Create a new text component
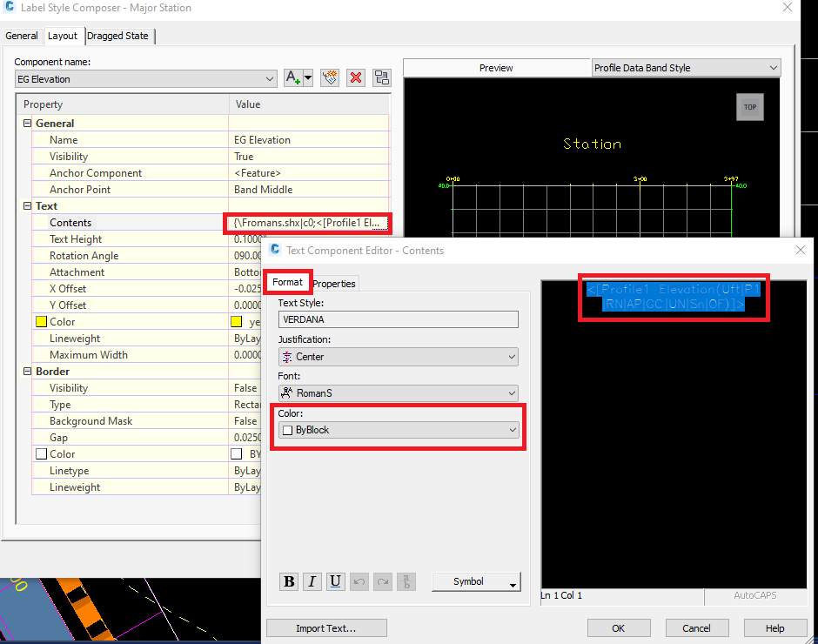 point(292,78)
